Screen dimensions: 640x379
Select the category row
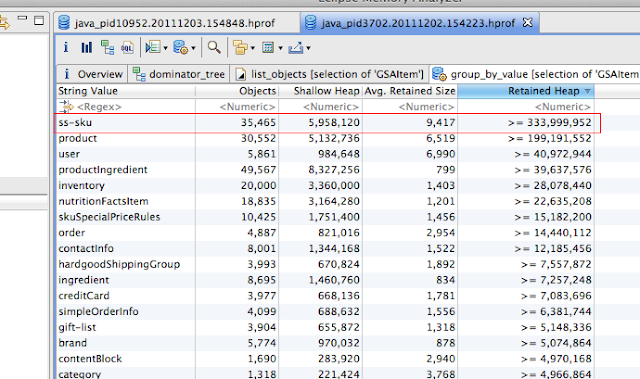325,373
